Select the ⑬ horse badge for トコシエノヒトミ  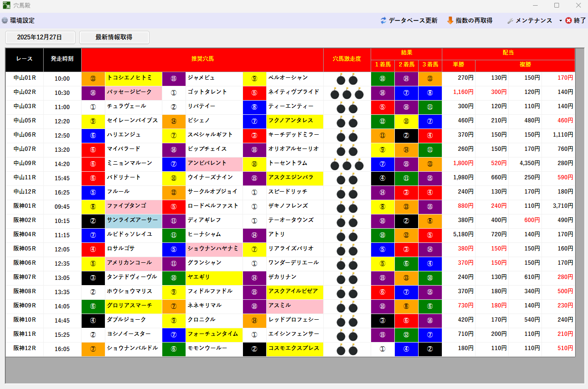(93, 79)
